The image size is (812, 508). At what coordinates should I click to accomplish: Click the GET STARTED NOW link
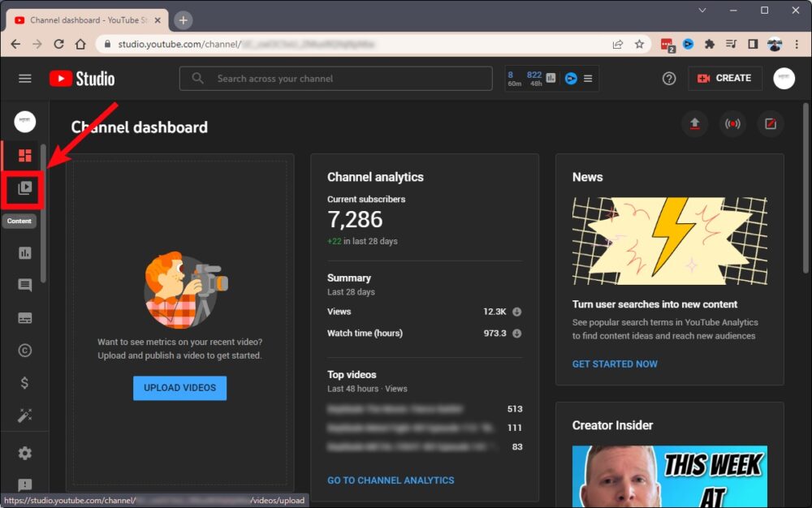[615, 364]
